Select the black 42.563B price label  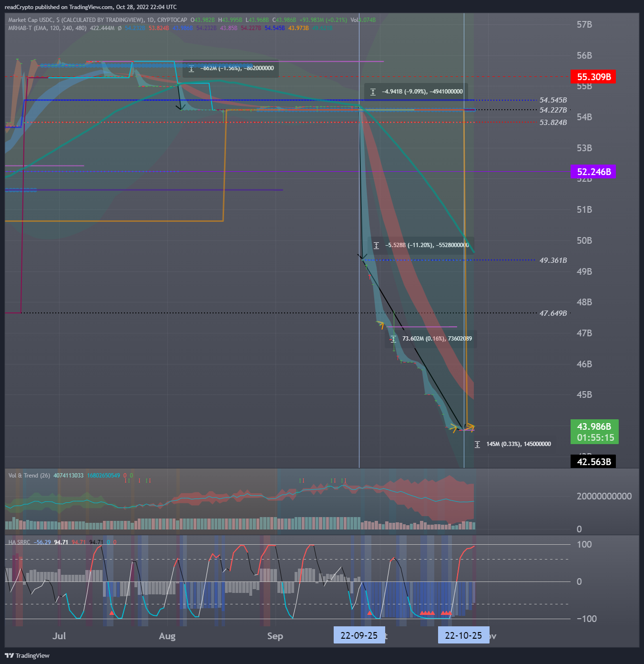pos(593,462)
